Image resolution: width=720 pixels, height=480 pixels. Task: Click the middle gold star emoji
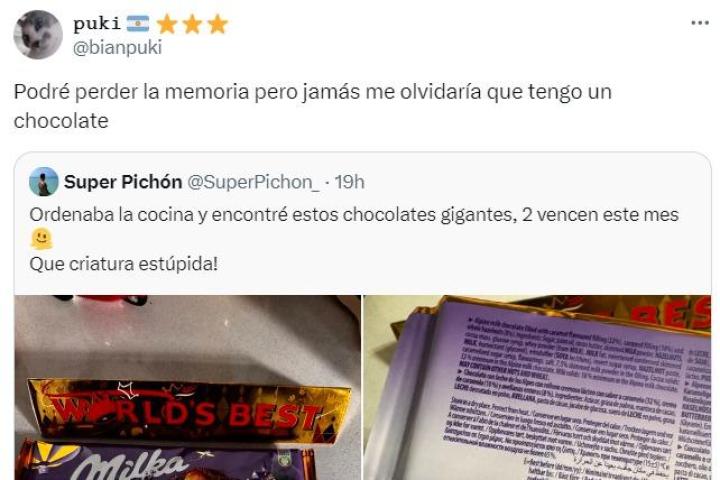click(x=192, y=24)
